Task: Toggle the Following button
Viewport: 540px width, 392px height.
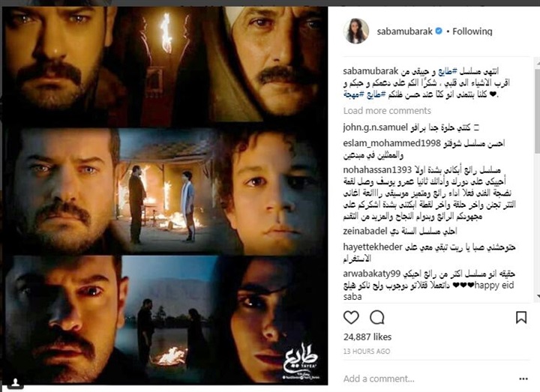Action: point(472,31)
